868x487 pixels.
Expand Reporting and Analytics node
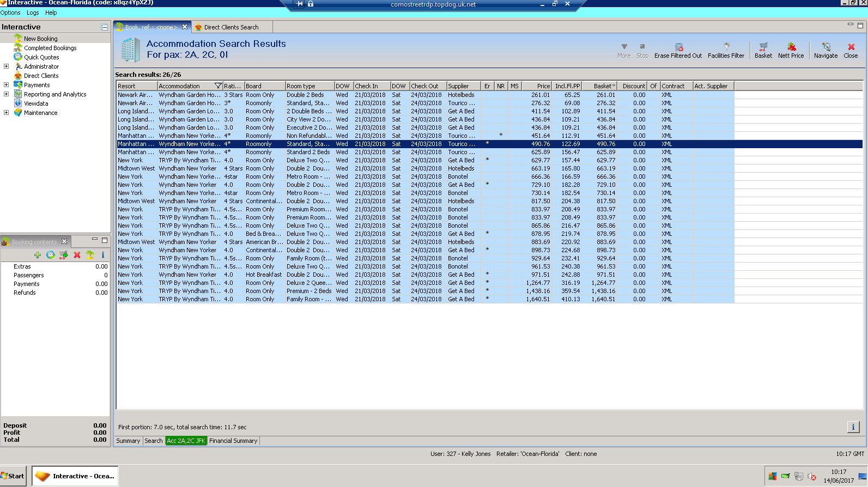point(7,94)
